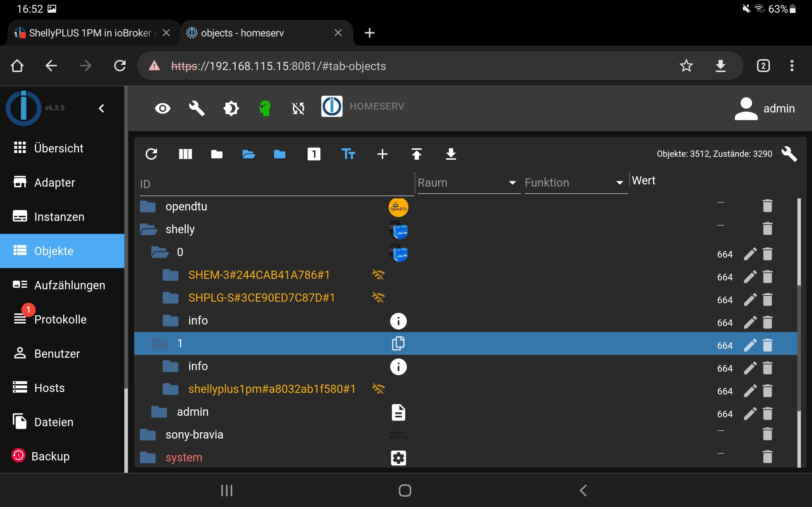Screen dimensions: 812x507
Task: Click upload objects from file icon
Action: point(416,154)
